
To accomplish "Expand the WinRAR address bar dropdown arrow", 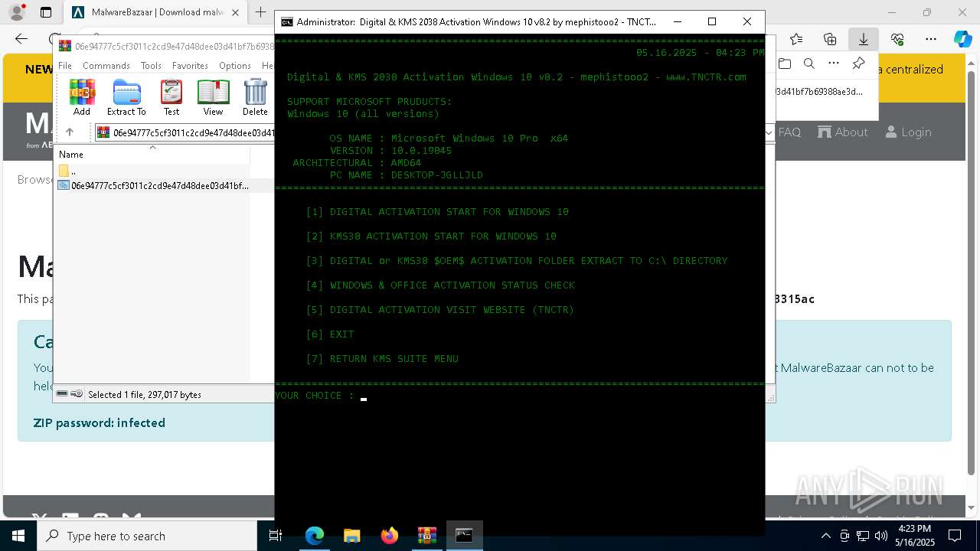I will pyautogui.click(x=768, y=132).
